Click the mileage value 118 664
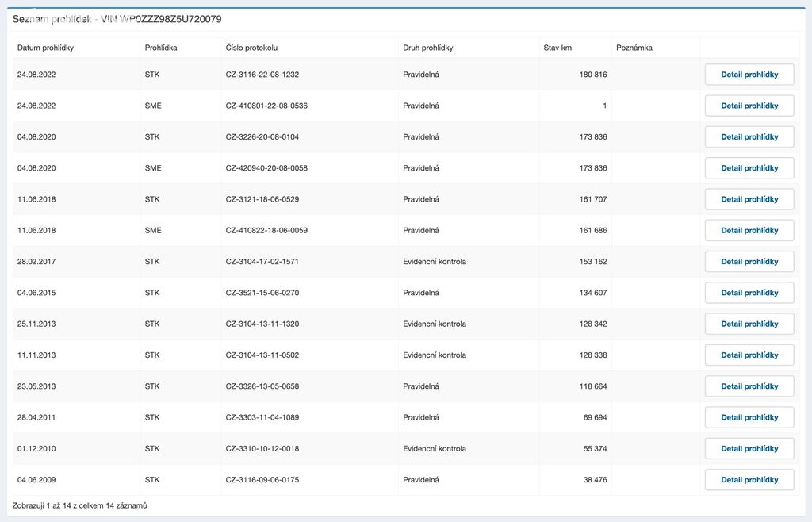The width and height of the screenshot is (812, 522). (593, 386)
